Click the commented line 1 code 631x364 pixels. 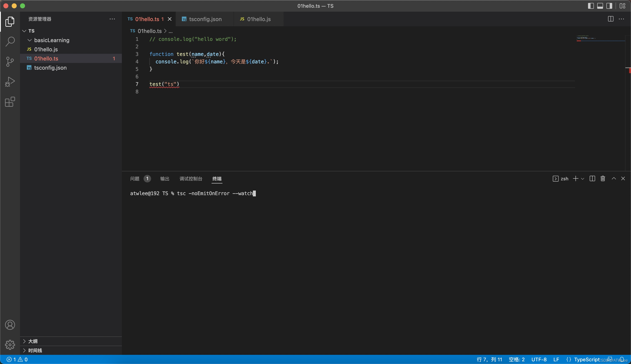pos(193,39)
